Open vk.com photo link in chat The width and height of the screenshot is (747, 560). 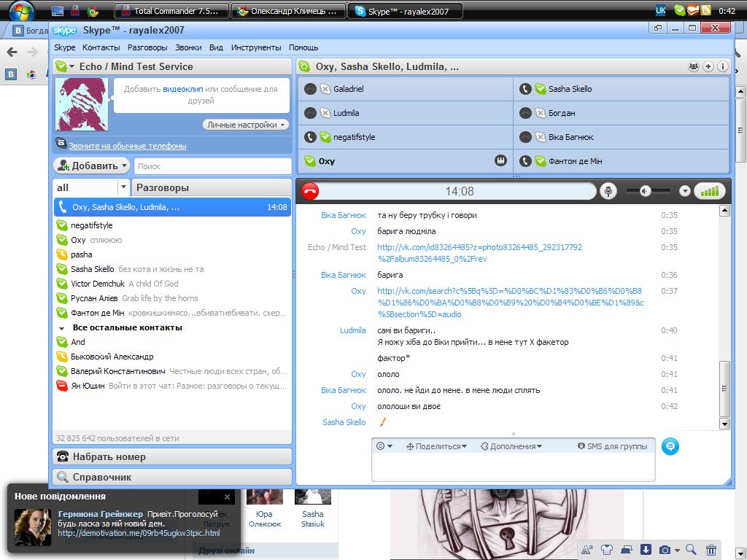[479, 253]
